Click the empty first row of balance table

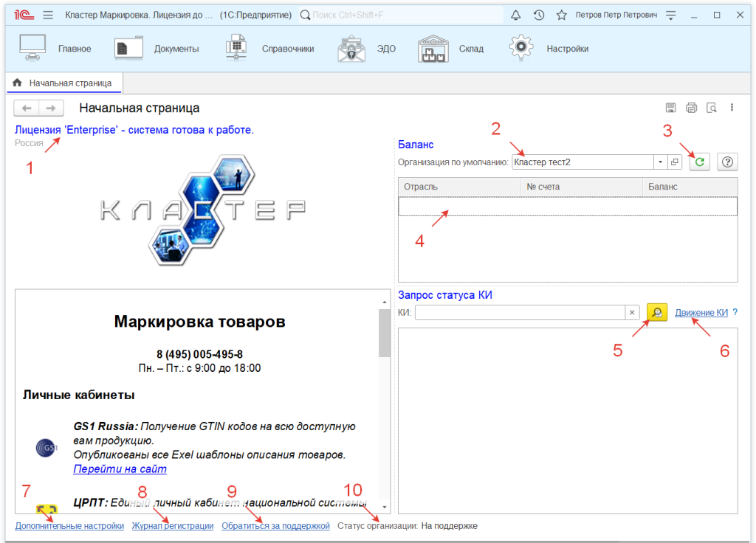pos(568,206)
